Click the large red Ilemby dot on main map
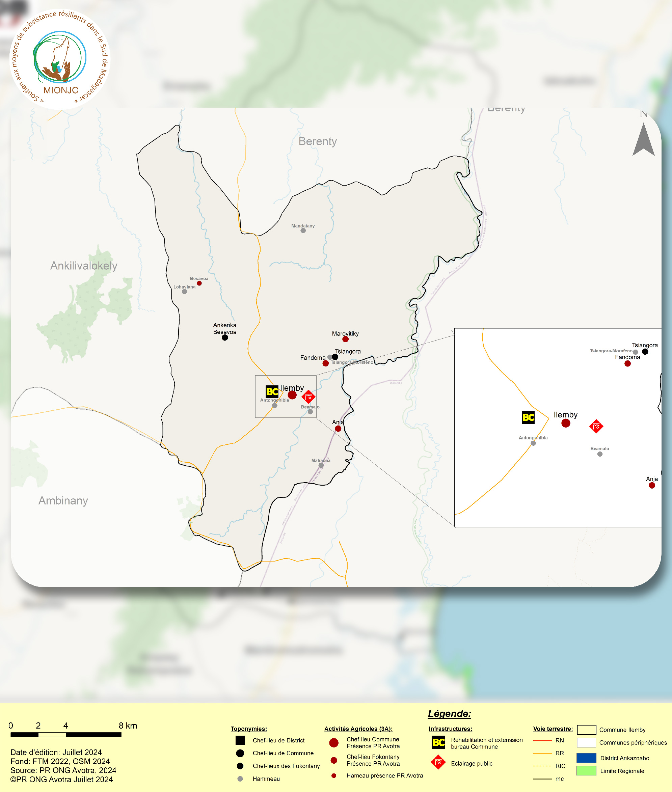This screenshot has height=792, width=672. pos(292,395)
